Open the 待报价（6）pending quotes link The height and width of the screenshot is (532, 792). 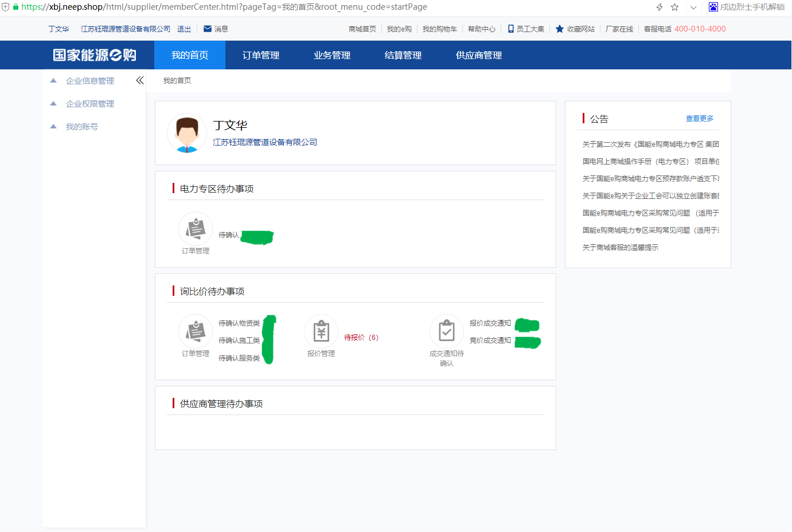(x=360, y=337)
